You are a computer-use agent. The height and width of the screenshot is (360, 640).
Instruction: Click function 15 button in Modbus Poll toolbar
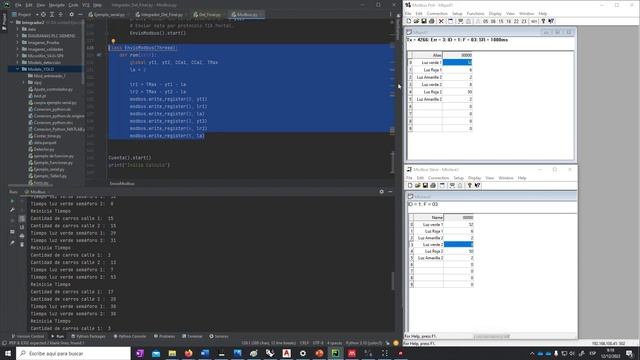(501, 21)
